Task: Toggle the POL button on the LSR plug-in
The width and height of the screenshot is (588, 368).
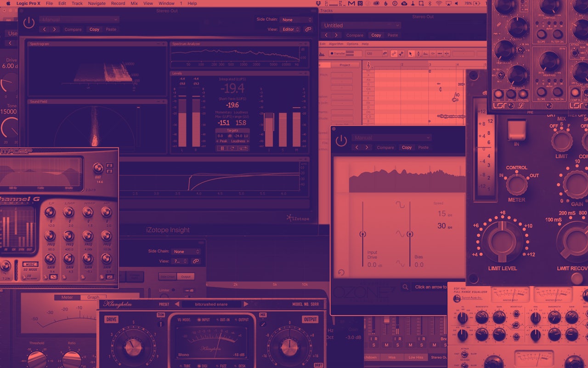Action: click(510, 95)
